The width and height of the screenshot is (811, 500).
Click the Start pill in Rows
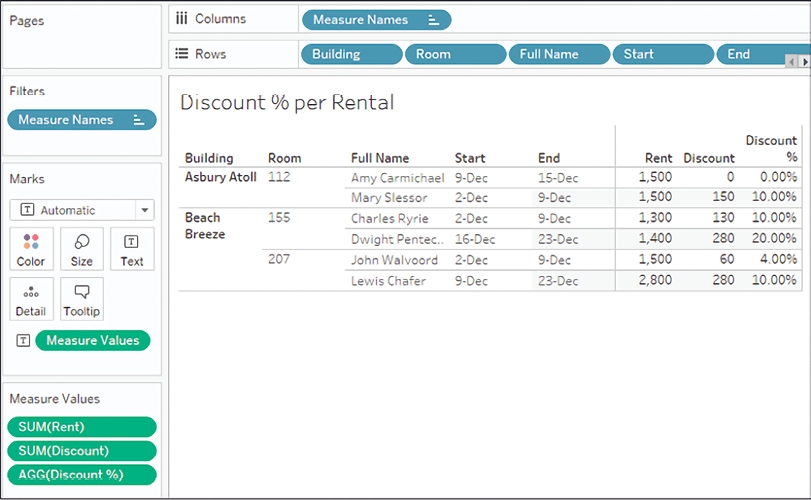[x=662, y=54]
